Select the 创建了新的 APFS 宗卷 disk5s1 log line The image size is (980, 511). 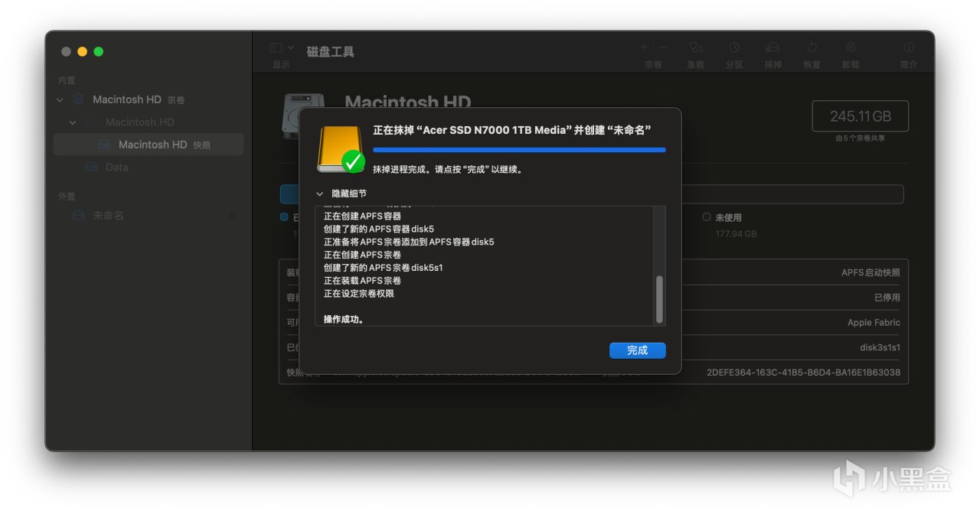pos(384,268)
